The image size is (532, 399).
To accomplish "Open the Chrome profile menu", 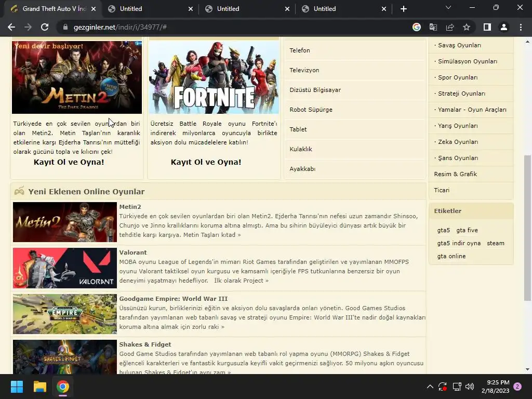I will pyautogui.click(x=504, y=27).
